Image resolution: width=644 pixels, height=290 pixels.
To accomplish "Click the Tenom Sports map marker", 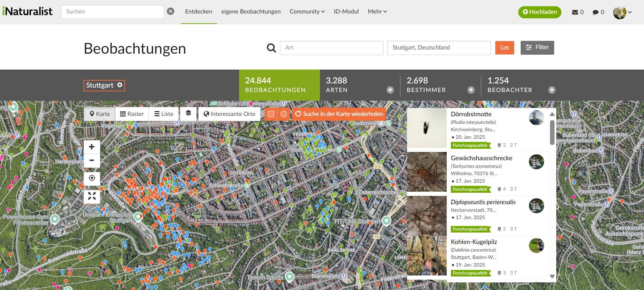I will pos(290,277).
